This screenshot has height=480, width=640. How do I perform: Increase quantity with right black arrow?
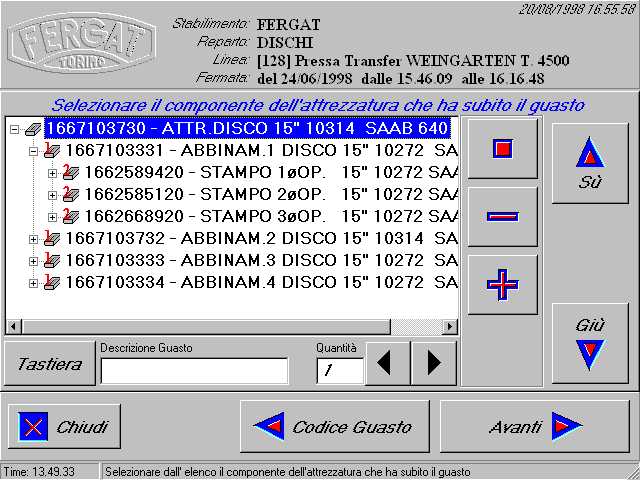[434, 363]
